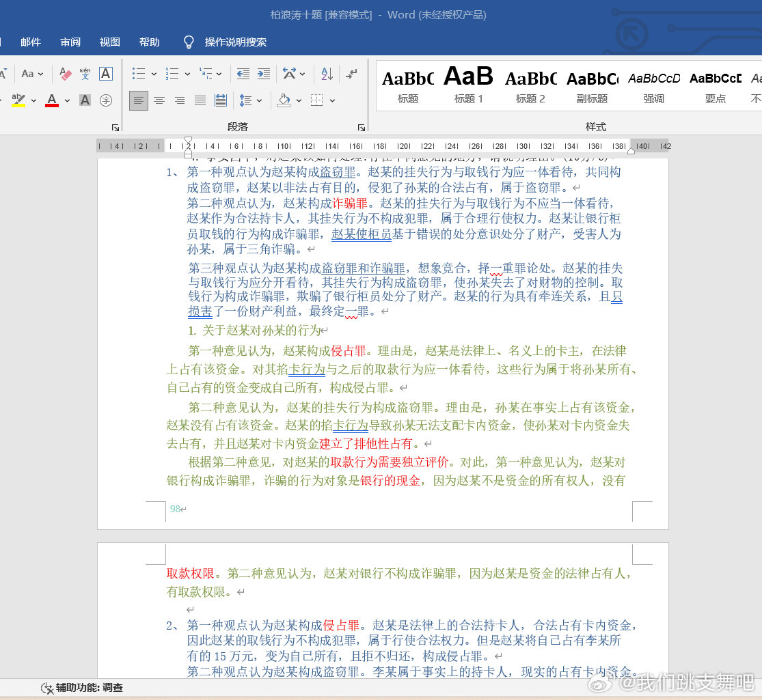Apply the 强调 style

tap(653, 86)
